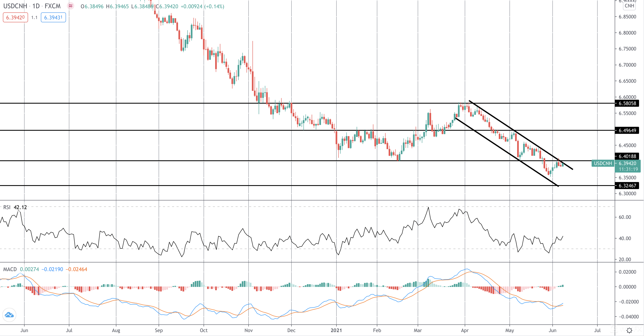Viewport: 644px width, 336px height.
Task: Click the red sell price 6.39420 button
Action: 15,17
